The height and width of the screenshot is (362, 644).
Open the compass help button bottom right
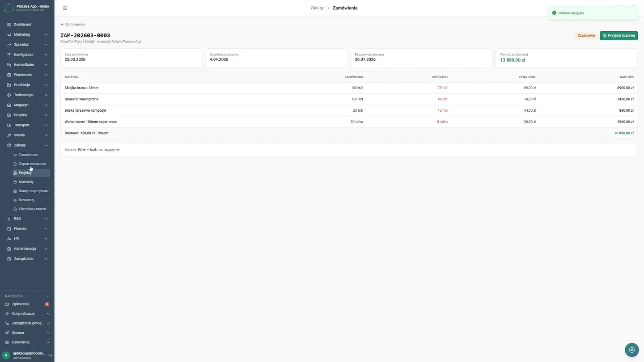631,350
